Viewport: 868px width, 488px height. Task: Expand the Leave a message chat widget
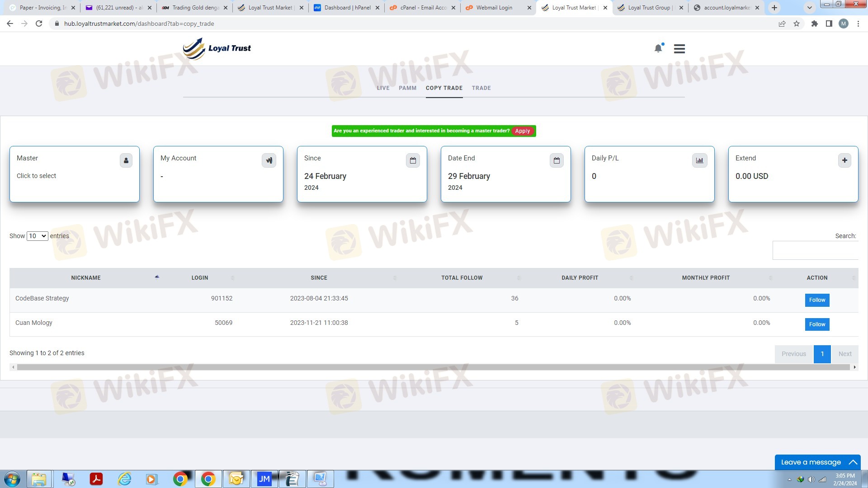point(817,462)
